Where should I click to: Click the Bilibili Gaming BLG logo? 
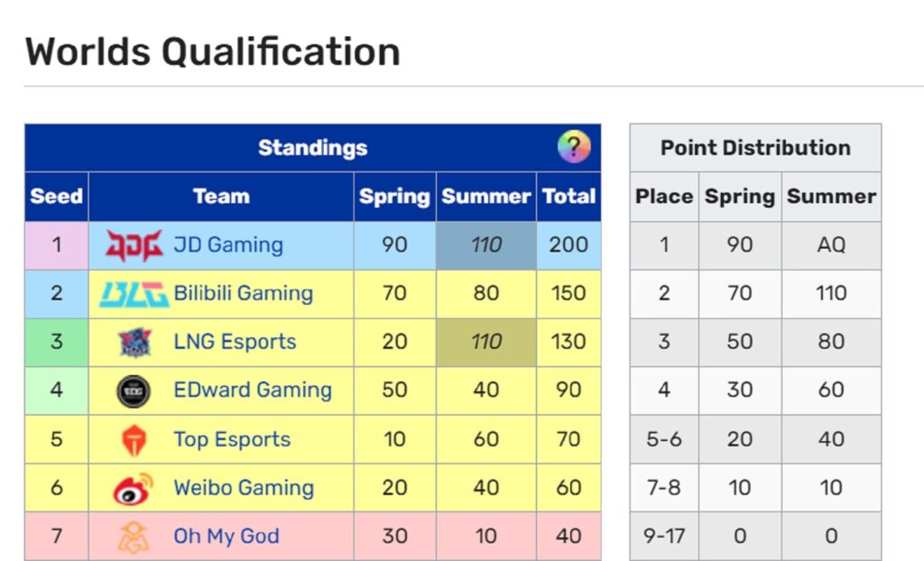tap(134, 294)
